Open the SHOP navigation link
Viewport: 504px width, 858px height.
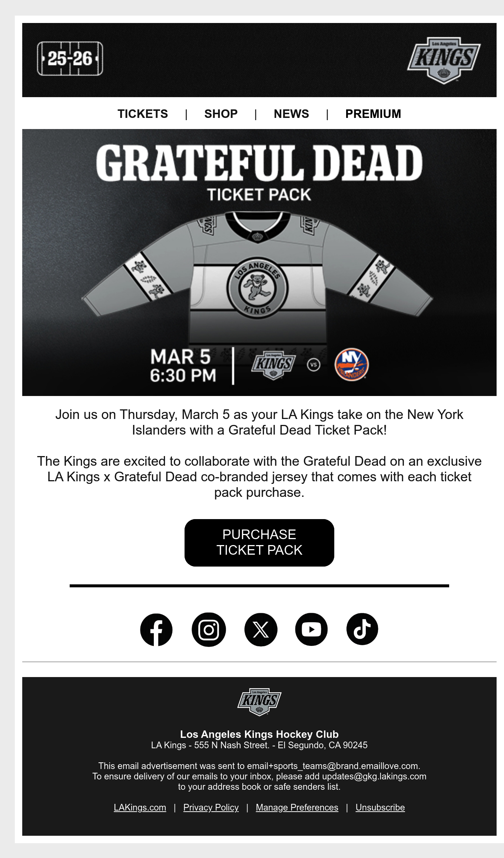coord(221,114)
